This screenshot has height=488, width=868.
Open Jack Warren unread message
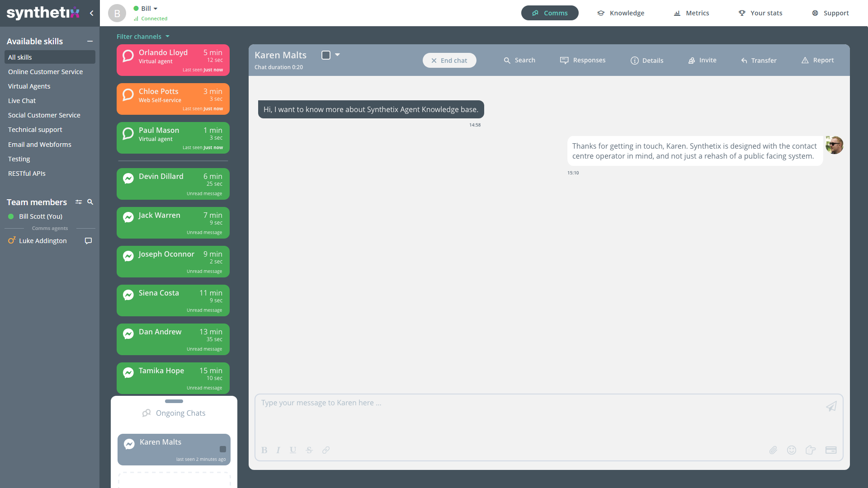point(173,223)
